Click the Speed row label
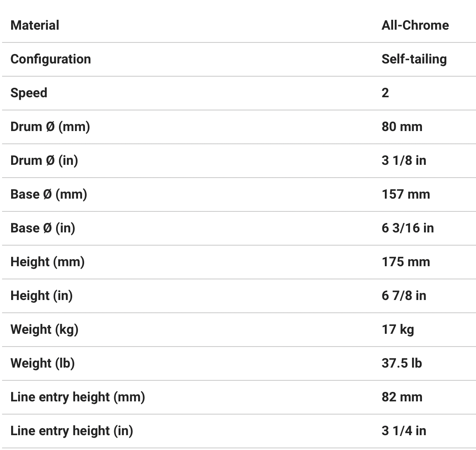The width and height of the screenshot is (476, 450). (x=28, y=93)
